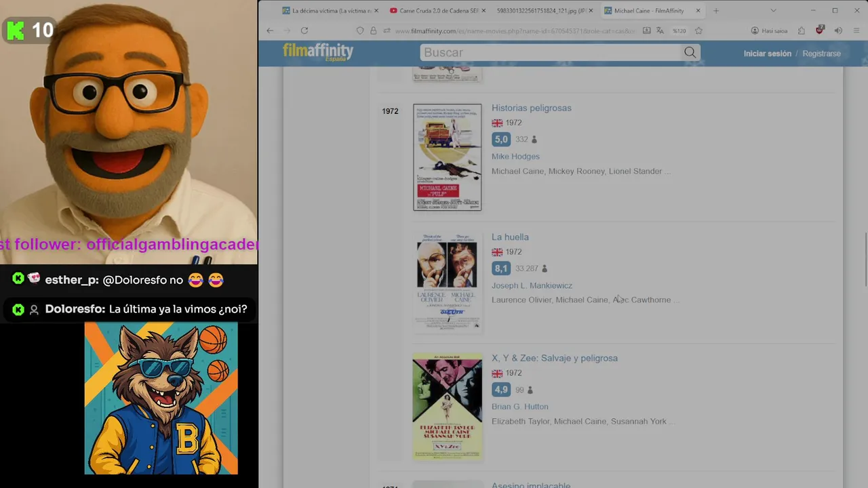Click Registrarse link

coord(821,54)
